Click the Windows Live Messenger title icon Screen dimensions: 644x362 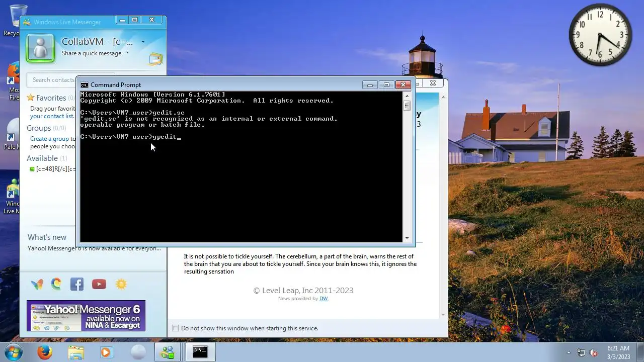click(27, 22)
